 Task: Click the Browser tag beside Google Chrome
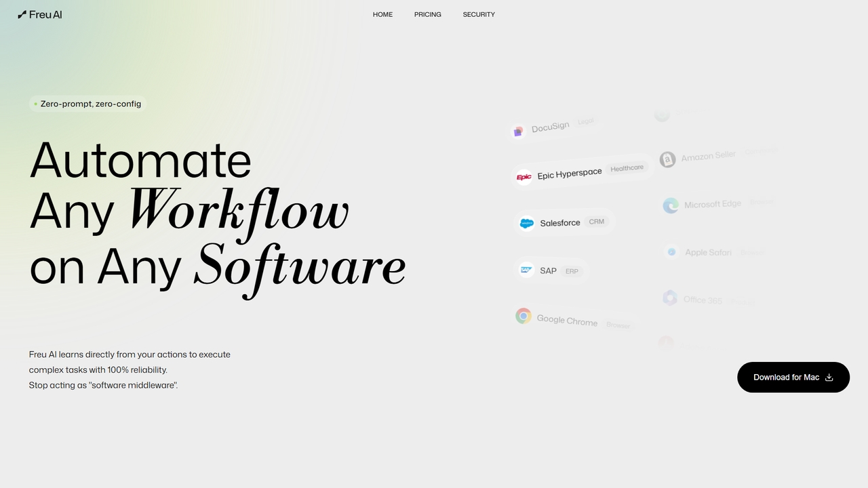coord(618,325)
